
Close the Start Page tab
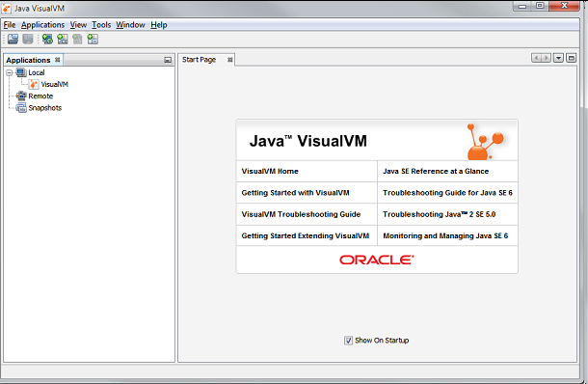229,60
